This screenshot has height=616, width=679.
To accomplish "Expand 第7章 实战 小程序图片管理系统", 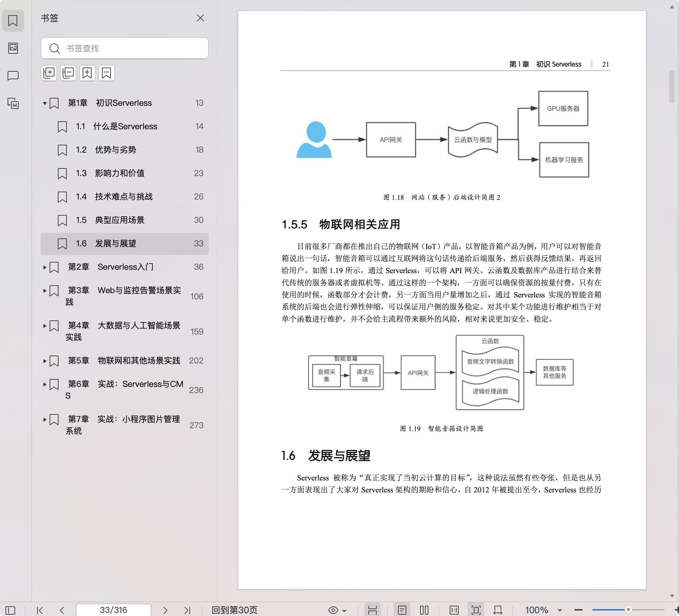I will pos(44,419).
